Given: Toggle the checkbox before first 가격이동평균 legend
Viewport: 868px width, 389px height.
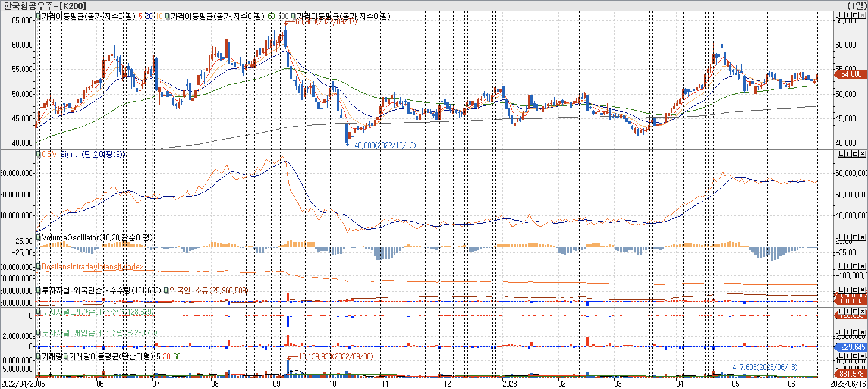Looking at the screenshot, I should pos(38,16).
